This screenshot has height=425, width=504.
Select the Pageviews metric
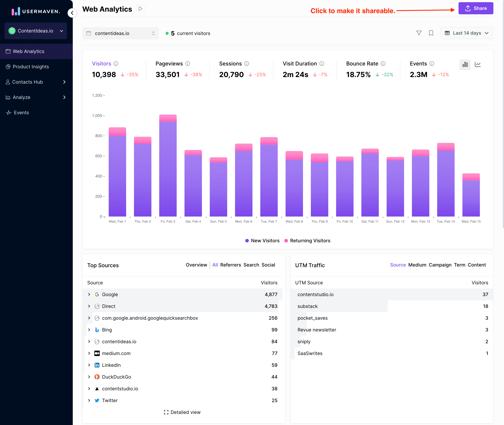[169, 64]
